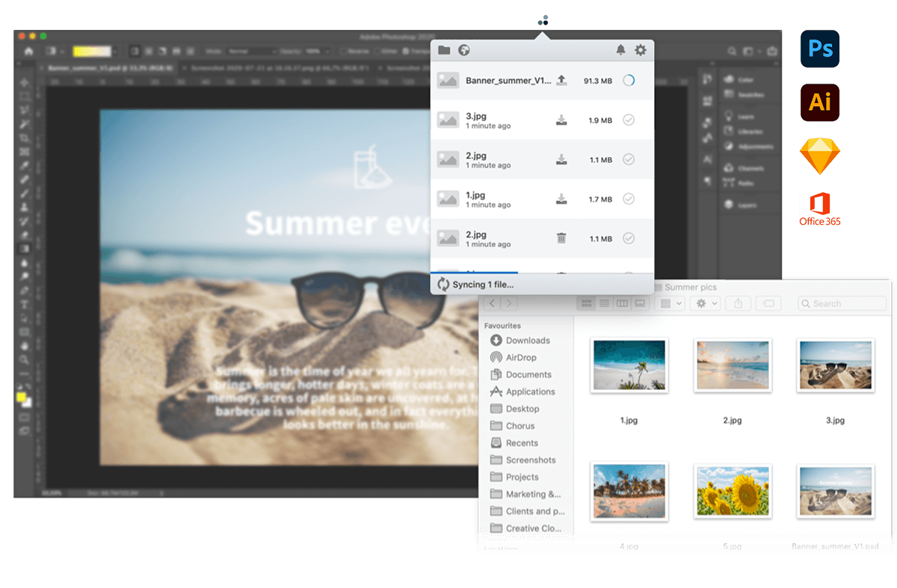Click the yellow gradient preview in options bar
The height and width of the screenshot is (588, 897).
point(91,52)
